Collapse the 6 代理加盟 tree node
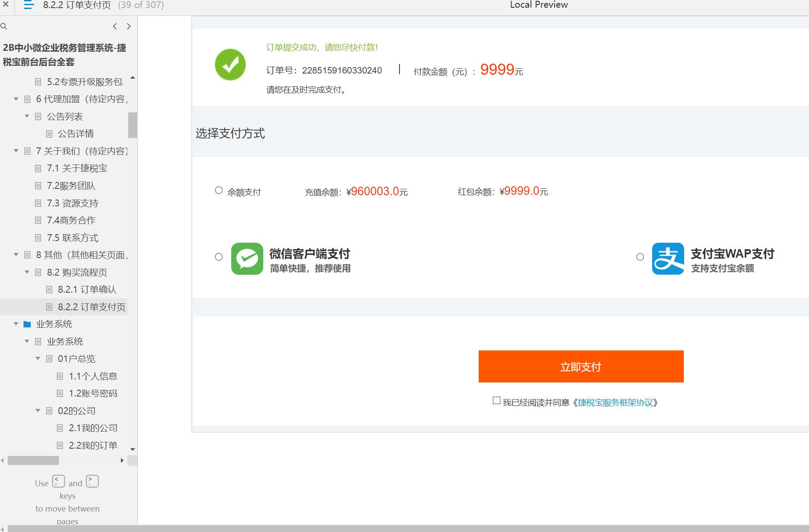The width and height of the screenshot is (809, 532). [x=16, y=99]
